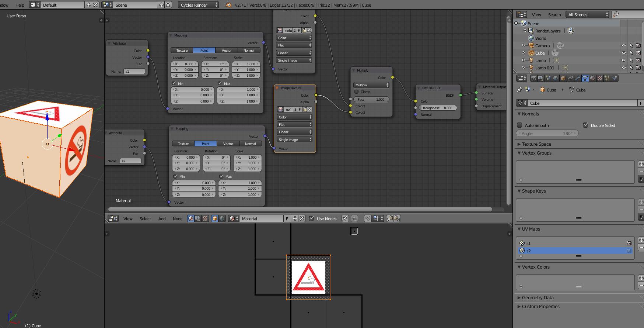The image size is (644, 328).
Task: Disable the Use Nodes checkbox
Action: coord(312,218)
